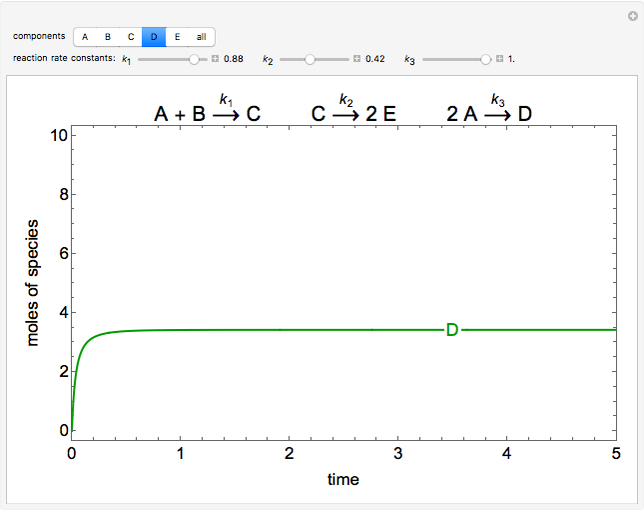The image size is (644, 512).
Task: Click the k2 value 0.42
Action: [376, 60]
